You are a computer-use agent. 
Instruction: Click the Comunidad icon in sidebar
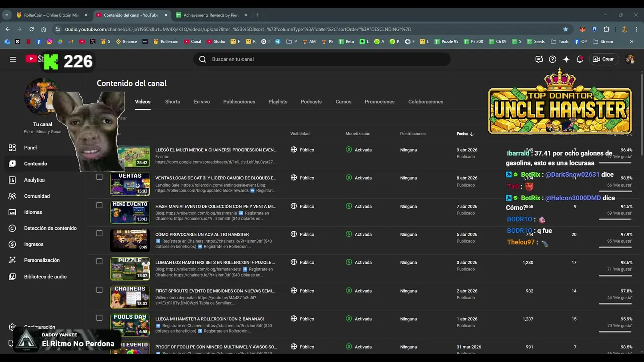[x=12, y=196]
